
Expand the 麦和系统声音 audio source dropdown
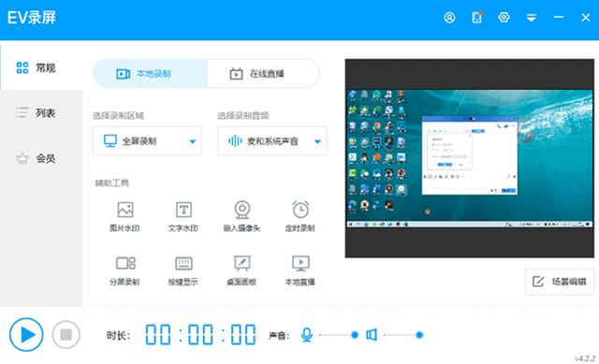(272, 141)
